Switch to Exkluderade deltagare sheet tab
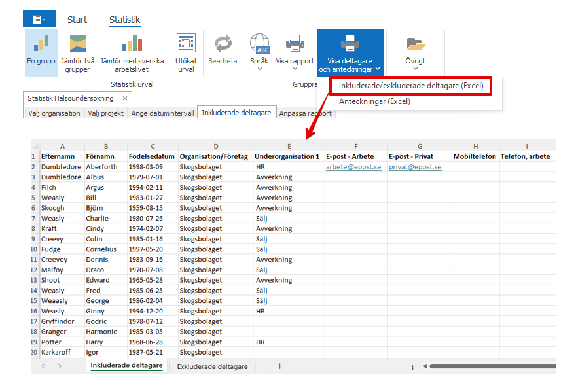The width and height of the screenshot is (576, 392). pyautogui.click(x=212, y=366)
